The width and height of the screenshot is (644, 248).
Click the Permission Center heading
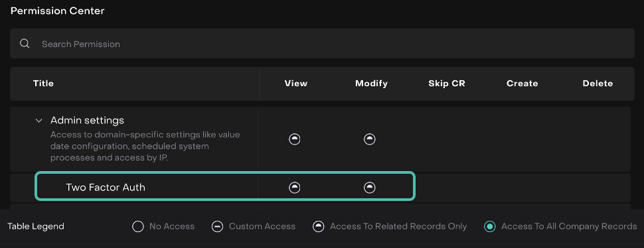(x=58, y=11)
